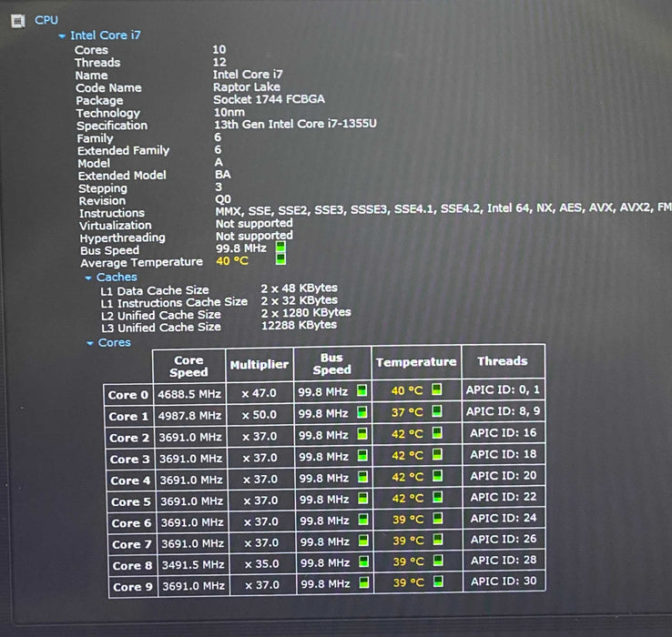The image size is (672, 637).
Task: Click Core 4 bus speed green indicator
Action: click(x=363, y=476)
